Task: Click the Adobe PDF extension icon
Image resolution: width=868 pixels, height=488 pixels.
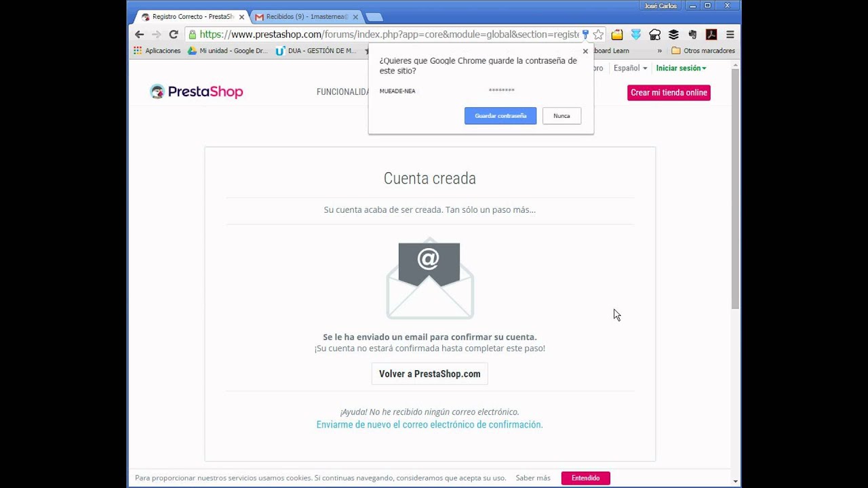Action: [711, 34]
